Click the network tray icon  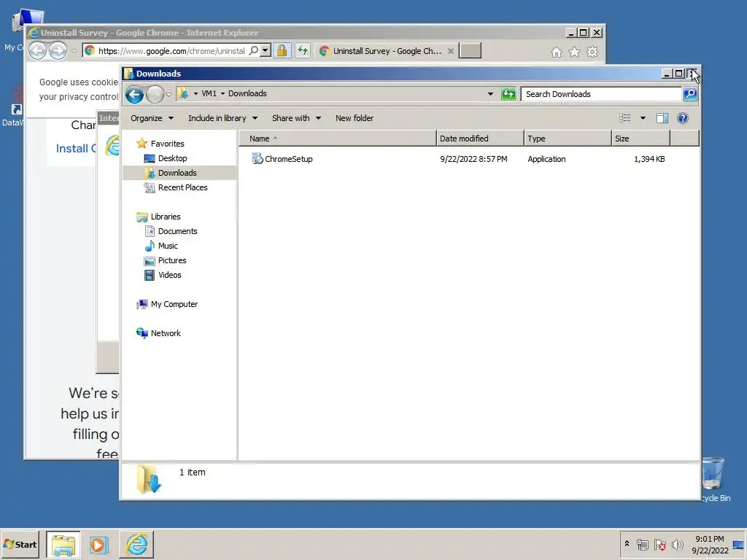click(x=643, y=544)
